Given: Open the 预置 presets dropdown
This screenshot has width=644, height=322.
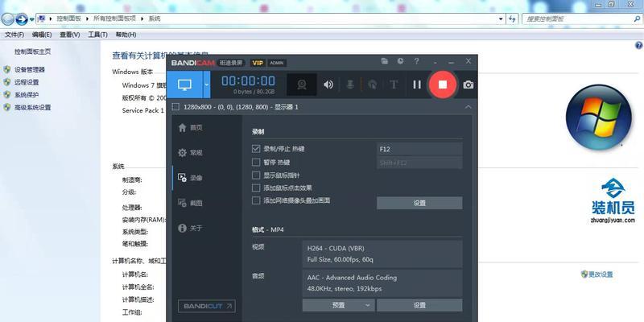Looking at the screenshot, I should coord(337,305).
